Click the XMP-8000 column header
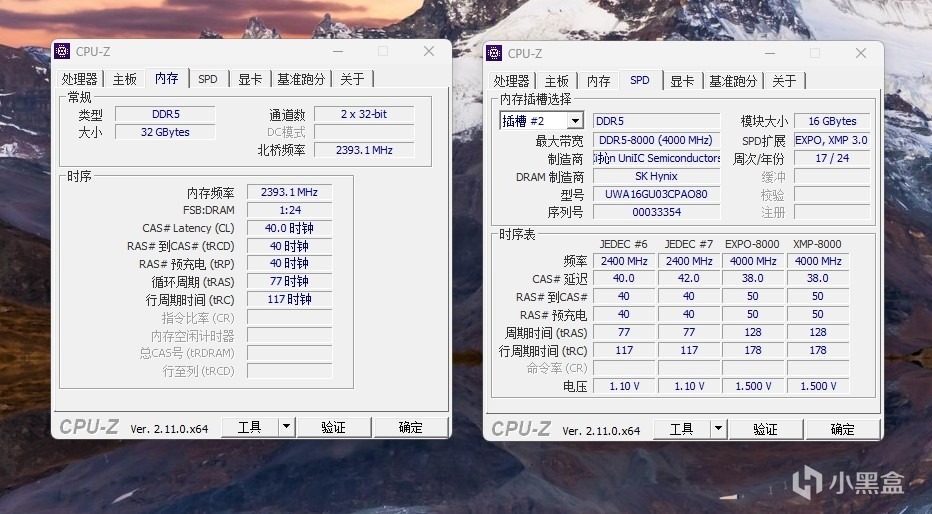 point(817,244)
